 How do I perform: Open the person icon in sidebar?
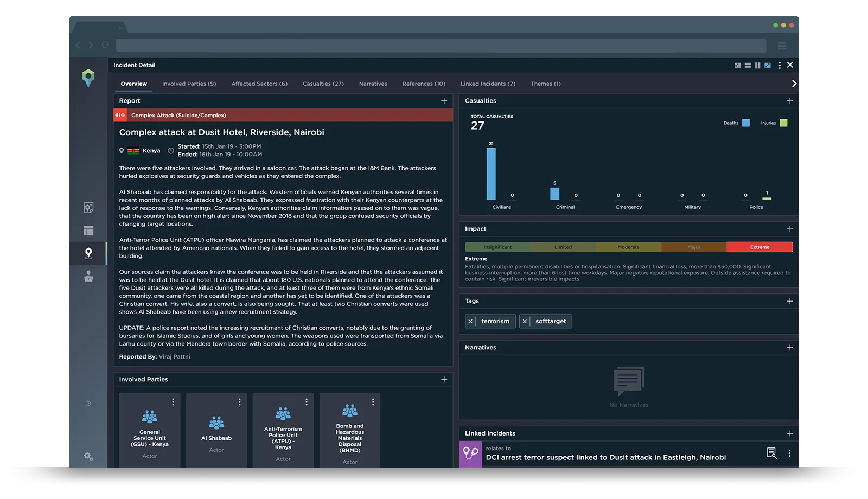point(88,276)
